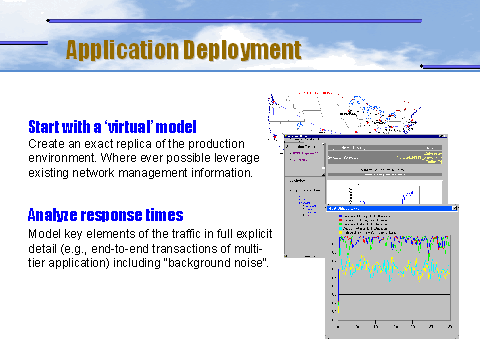
Task: Click the yellow text in dark gray header bar
Action: coord(432,158)
